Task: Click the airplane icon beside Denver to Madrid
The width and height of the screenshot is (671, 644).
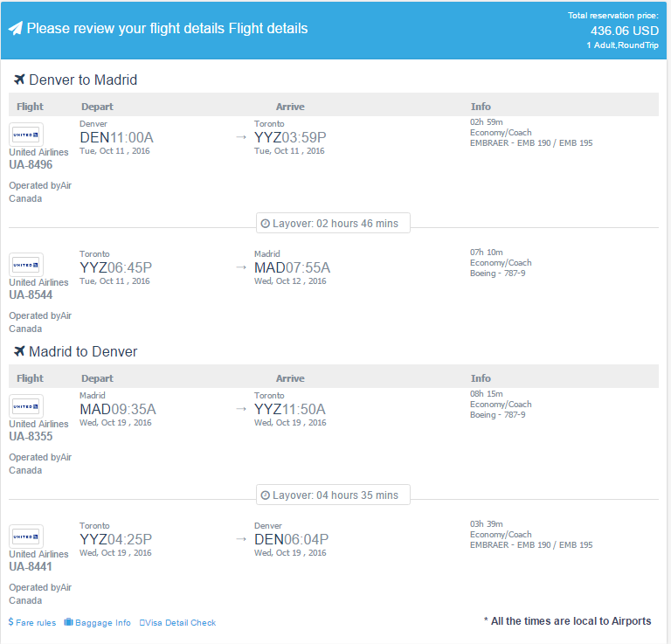Action: [x=19, y=80]
